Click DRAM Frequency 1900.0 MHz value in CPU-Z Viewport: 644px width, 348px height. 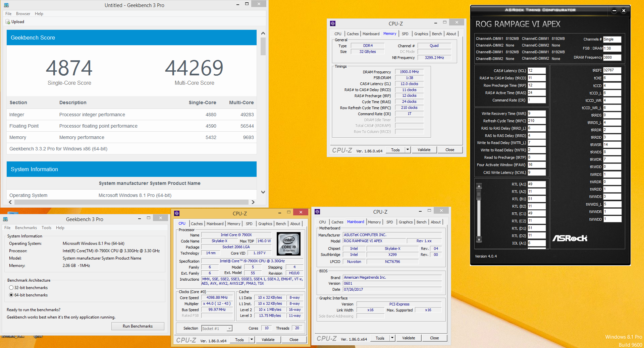pos(409,72)
